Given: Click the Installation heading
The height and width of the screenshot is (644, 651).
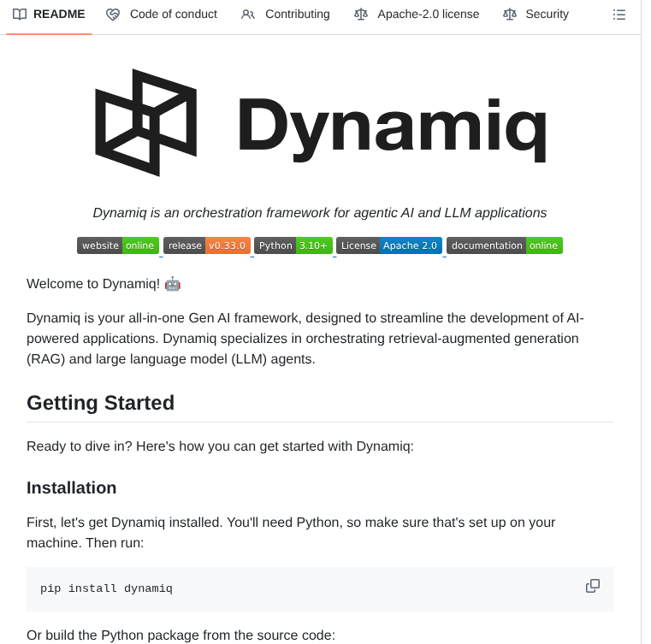Looking at the screenshot, I should tap(71, 488).
